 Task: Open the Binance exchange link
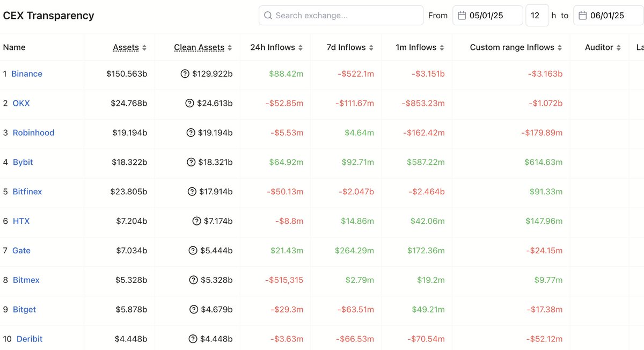27,74
